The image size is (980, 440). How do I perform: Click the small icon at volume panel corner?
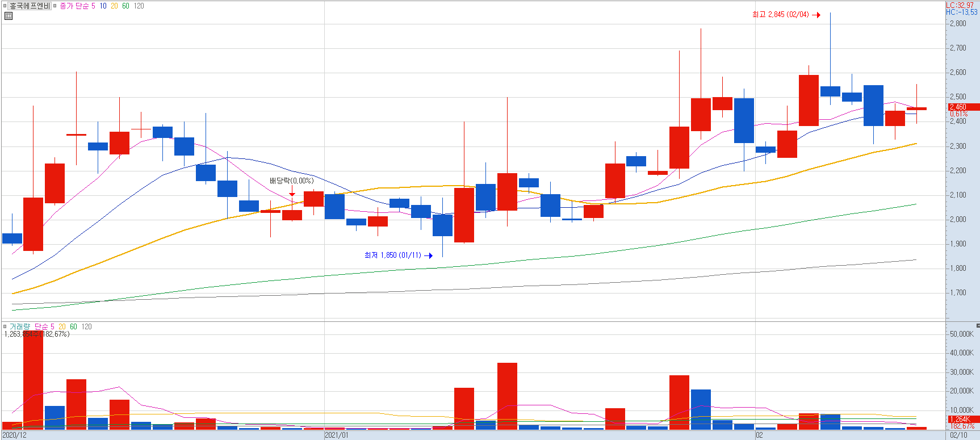(977, 325)
